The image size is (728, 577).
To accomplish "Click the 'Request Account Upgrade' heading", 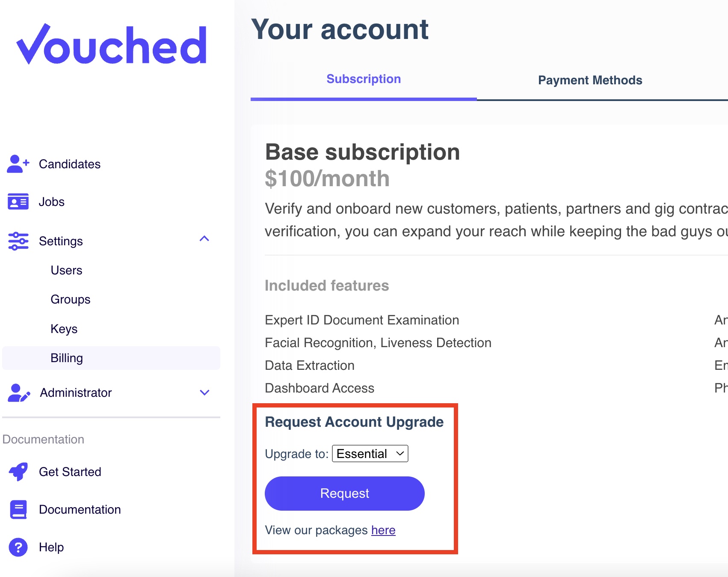I will [x=354, y=422].
